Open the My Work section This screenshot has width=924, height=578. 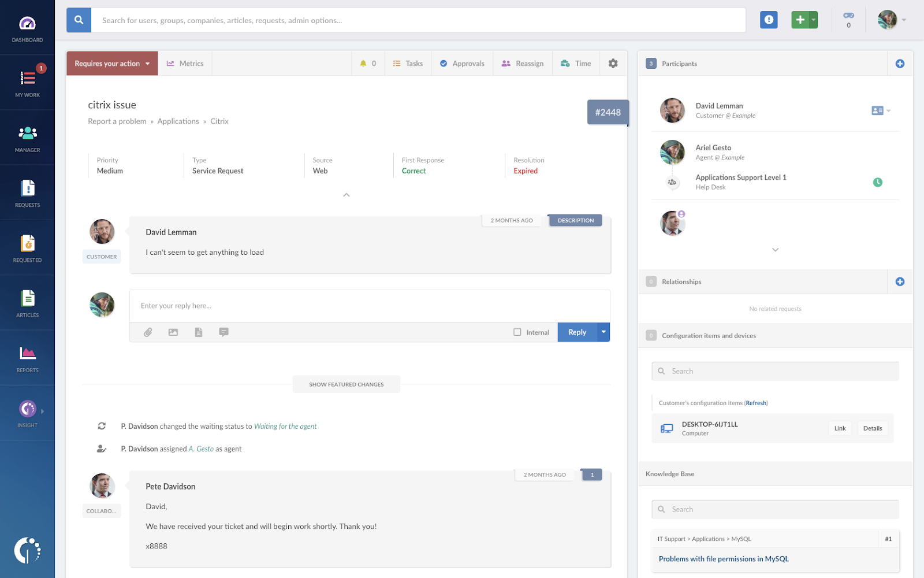(x=27, y=83)
